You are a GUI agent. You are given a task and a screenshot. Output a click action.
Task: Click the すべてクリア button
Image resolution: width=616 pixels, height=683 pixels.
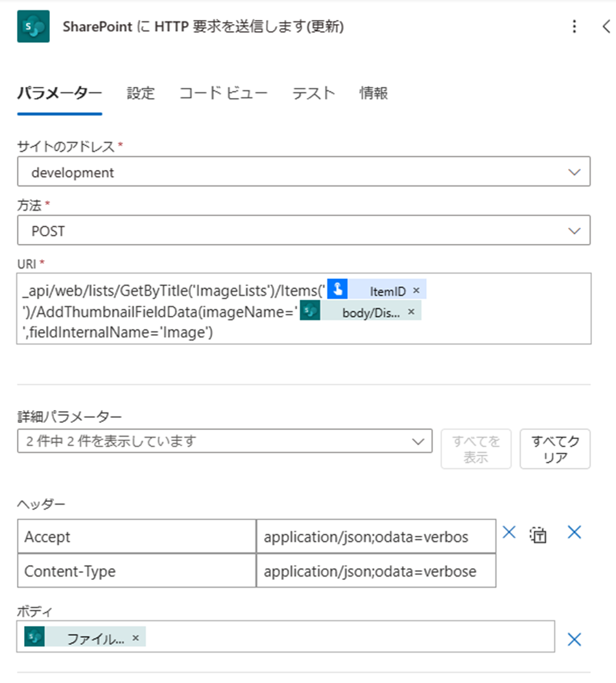554,449
